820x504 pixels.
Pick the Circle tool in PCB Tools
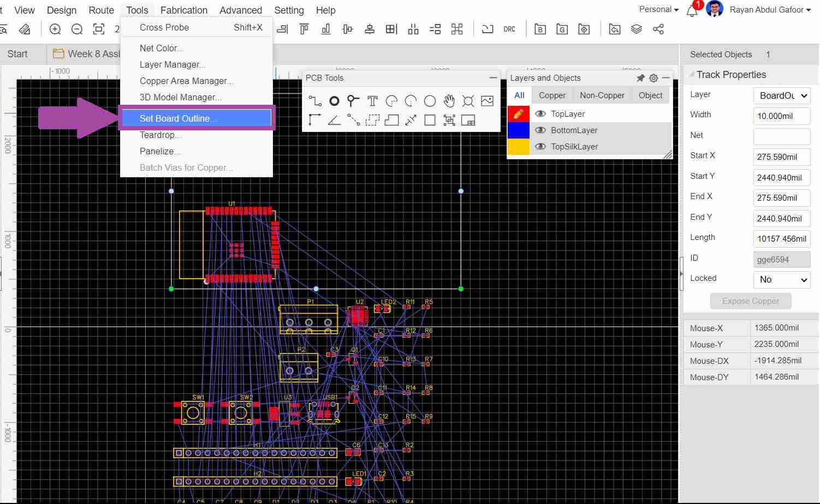pos(430,101)
